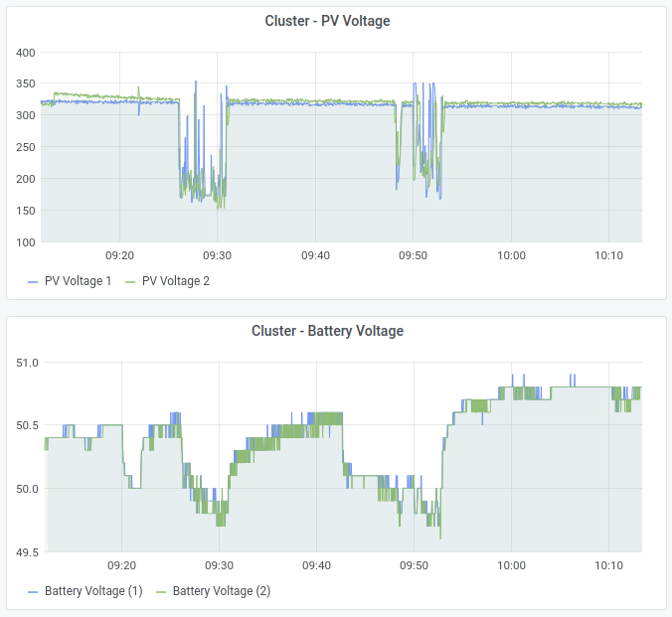
Task: Click the 10:00 time label on PV Voltage chart
Action: (x=511, y=255)
